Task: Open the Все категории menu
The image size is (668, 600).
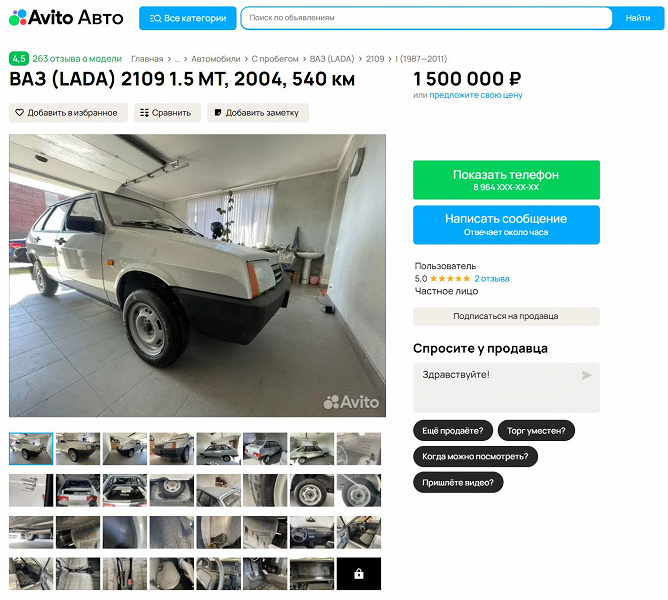Action: (187, 18)
